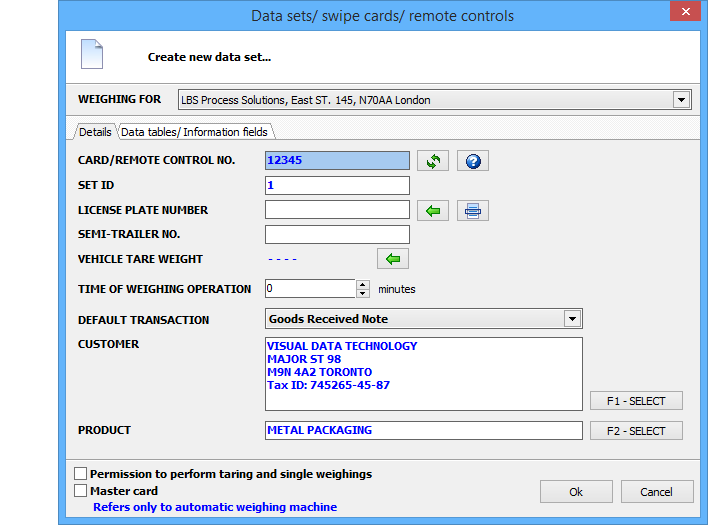Image resolution: width=708 pixels, height=525 pixels.
Task: Open the Default Transaction dropdown list
Action: click(572, 319)
